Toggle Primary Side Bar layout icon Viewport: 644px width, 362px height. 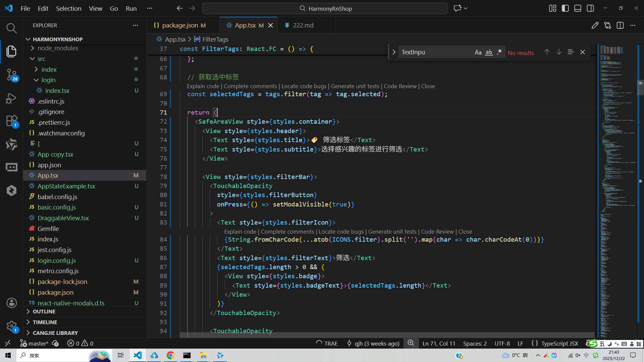point(565,8)
